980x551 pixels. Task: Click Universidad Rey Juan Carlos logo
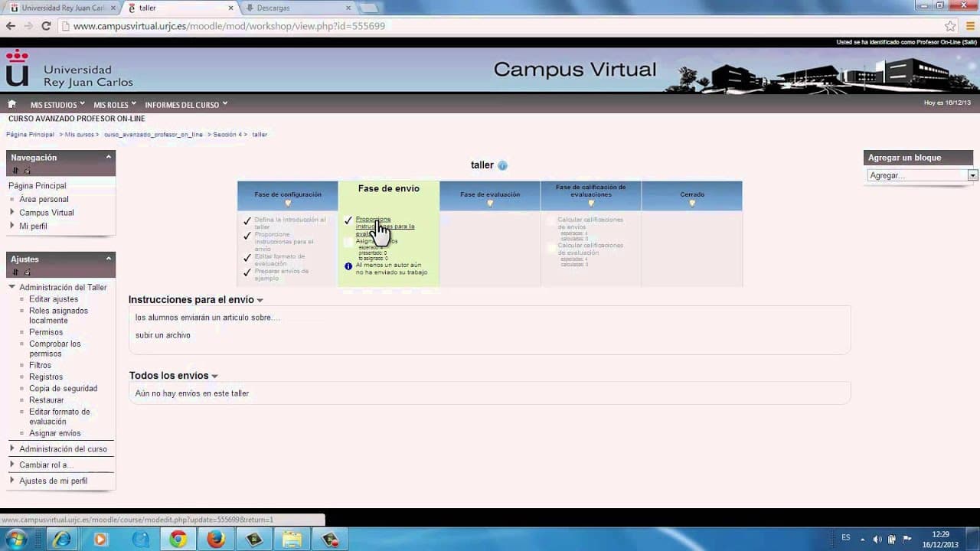tap(70, 70)
